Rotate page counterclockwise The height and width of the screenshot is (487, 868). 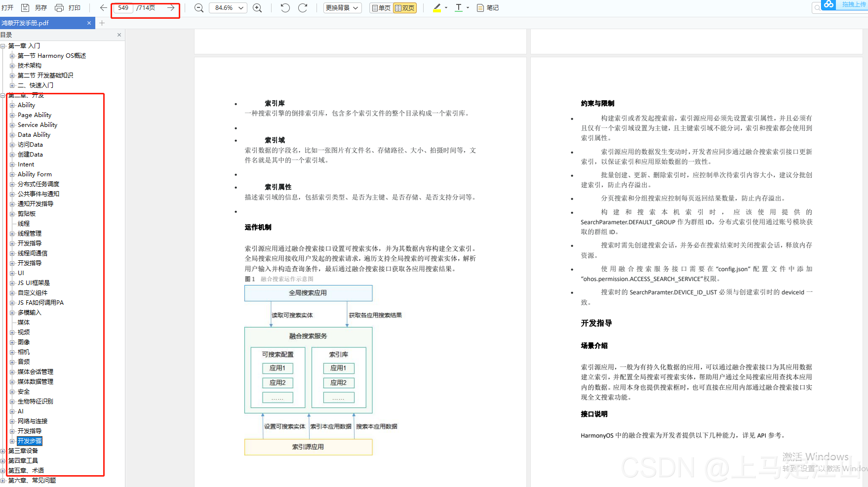tap(285, 8)
